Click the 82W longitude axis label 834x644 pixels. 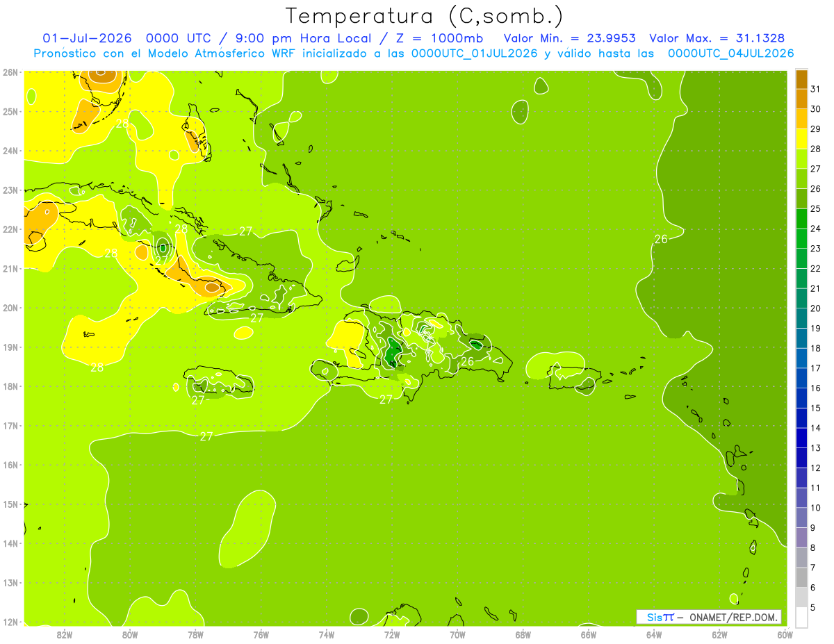65,634
